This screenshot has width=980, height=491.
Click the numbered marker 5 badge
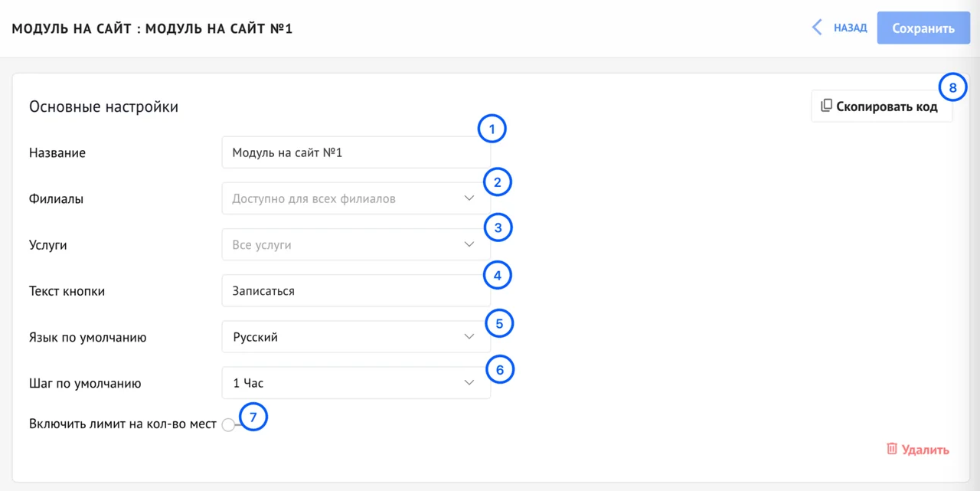point(499,323)
